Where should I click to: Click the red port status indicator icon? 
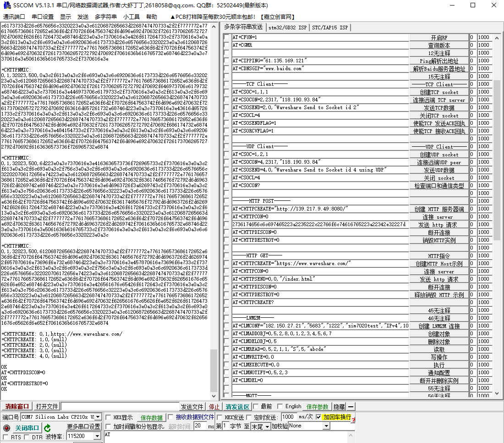[6, 428]
